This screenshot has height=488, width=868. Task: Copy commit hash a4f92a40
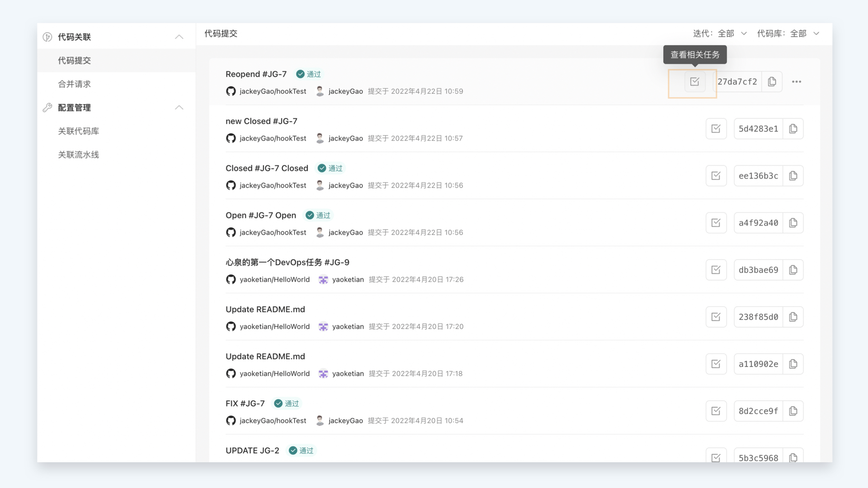tap(793, 223)
